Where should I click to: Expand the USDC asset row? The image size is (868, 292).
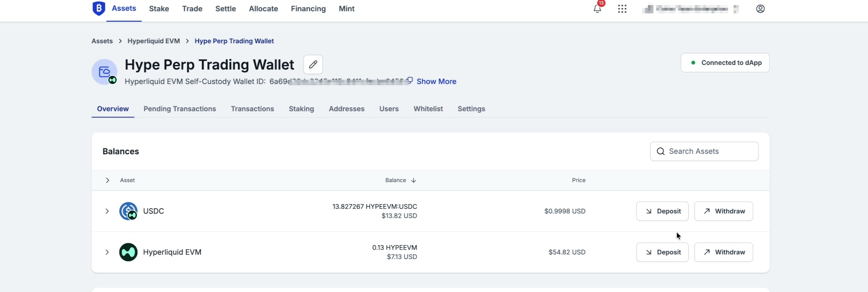(x=107, y=211)
